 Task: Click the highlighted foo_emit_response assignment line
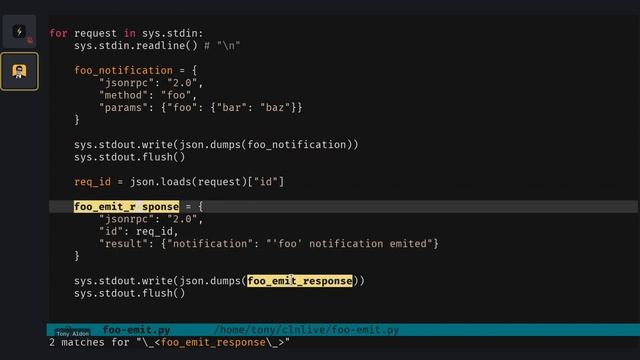(126, 207)
